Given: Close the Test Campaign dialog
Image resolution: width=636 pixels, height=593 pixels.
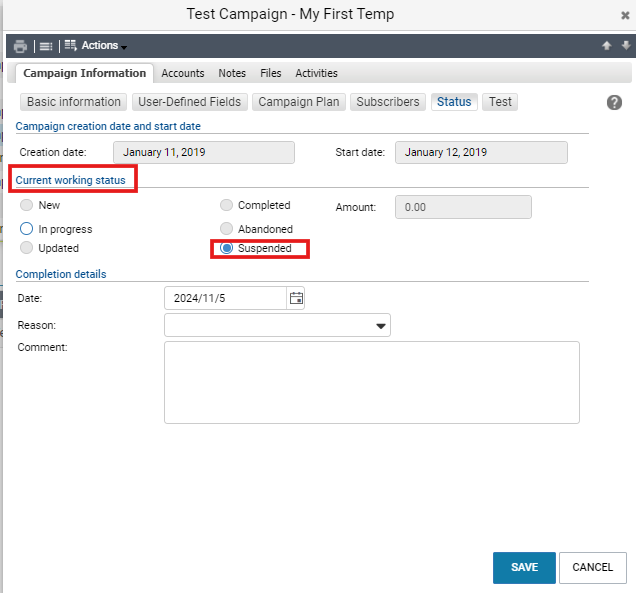Looking at the screenshot, I should [x=625, y=15].
